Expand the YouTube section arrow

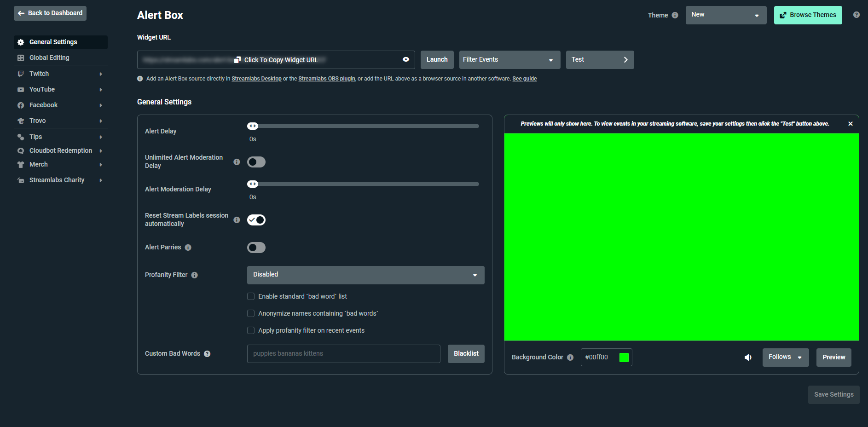pos(100,90)
